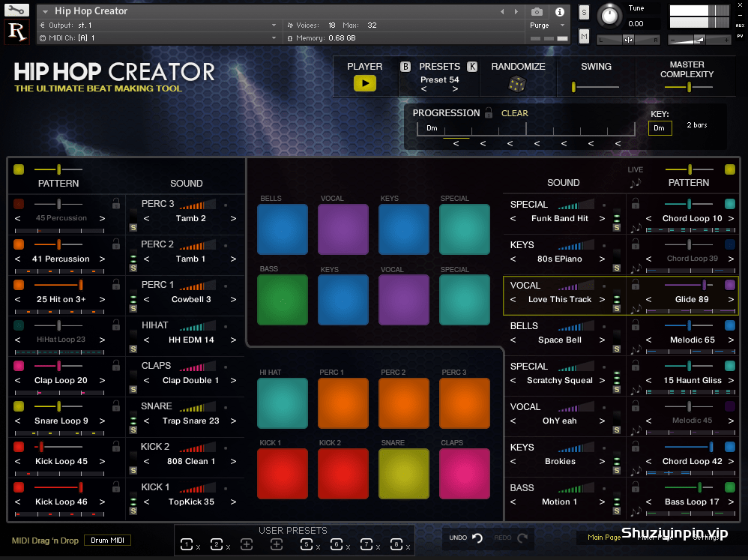Trigger the yellow SNARE pad
The width and height of the screenshot is (748, 560).
[x=403, y=474]
